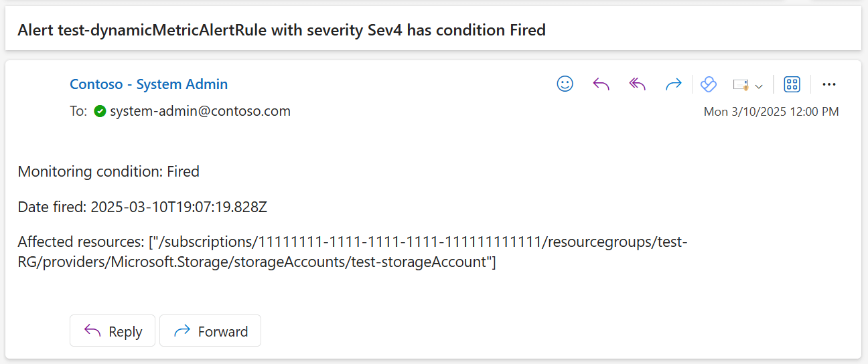The width and height of the screenshot is (868, 364).
Task: Expand the chevron beside the envelope icon
Action: pos(759,86)
